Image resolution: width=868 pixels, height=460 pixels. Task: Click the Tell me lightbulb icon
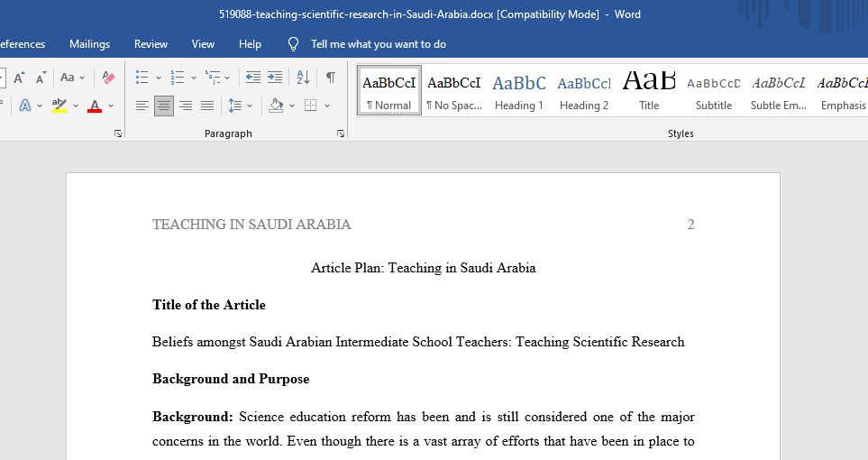(x=294, y=44)
